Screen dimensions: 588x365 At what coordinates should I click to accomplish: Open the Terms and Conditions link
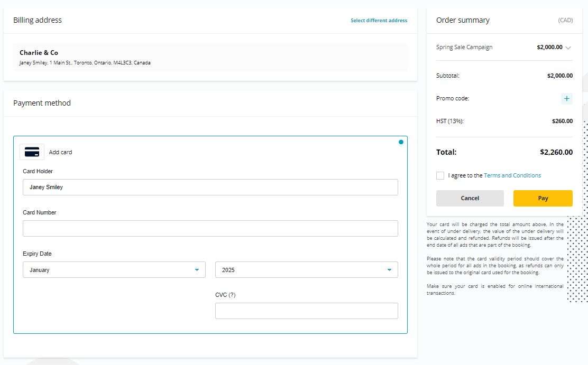(512, 175)
